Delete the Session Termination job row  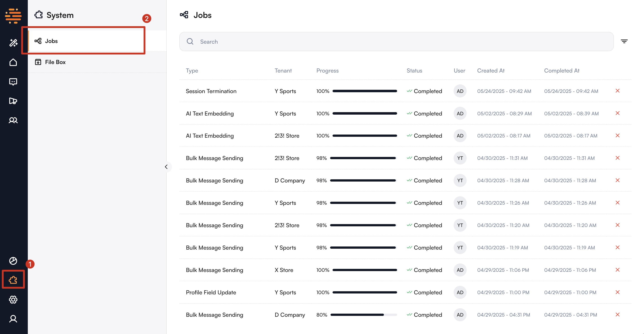click(617, 91)
